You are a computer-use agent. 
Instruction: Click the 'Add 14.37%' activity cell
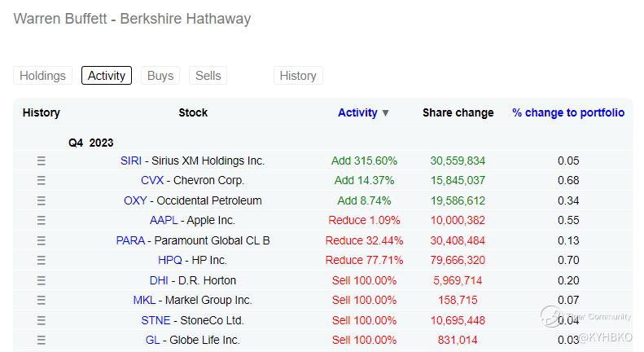click(364, 181)
